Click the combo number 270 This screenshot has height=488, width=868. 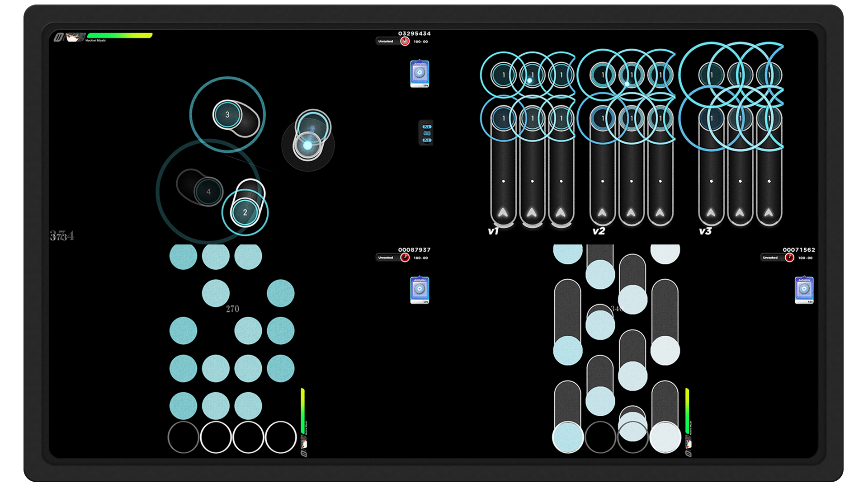tap(233, 309)
